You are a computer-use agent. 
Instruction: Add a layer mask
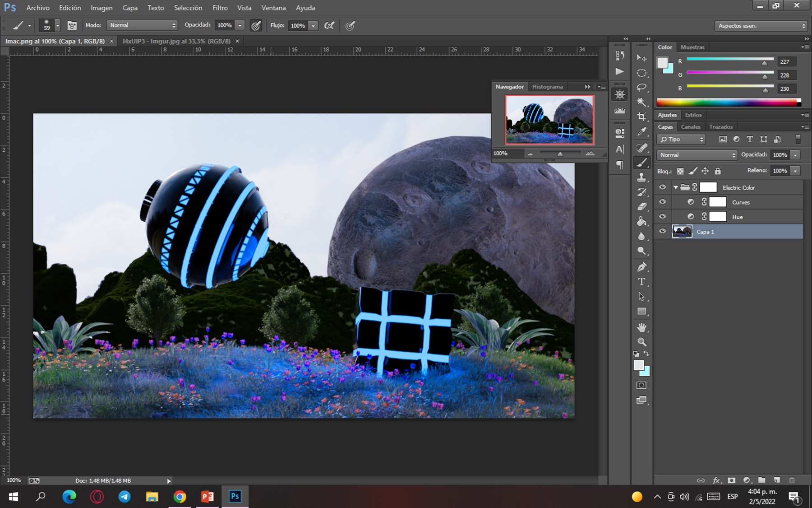click(x=732, y=480)
